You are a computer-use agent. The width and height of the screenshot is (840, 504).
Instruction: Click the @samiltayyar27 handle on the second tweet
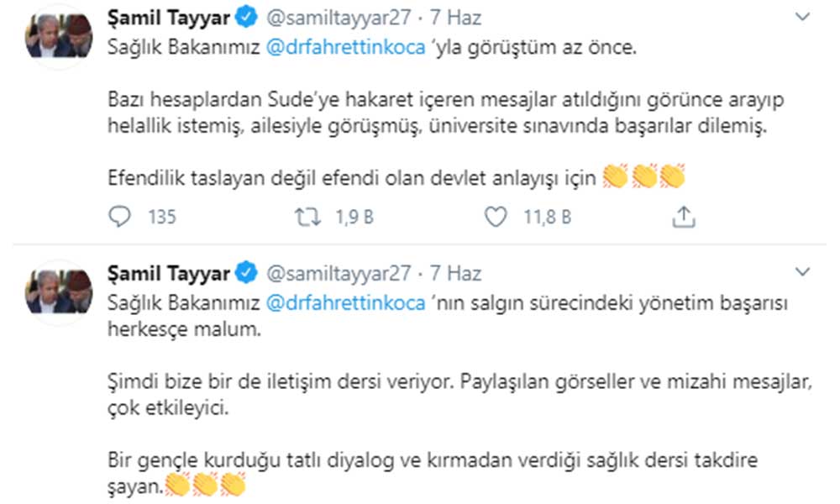tap(338, 273)
